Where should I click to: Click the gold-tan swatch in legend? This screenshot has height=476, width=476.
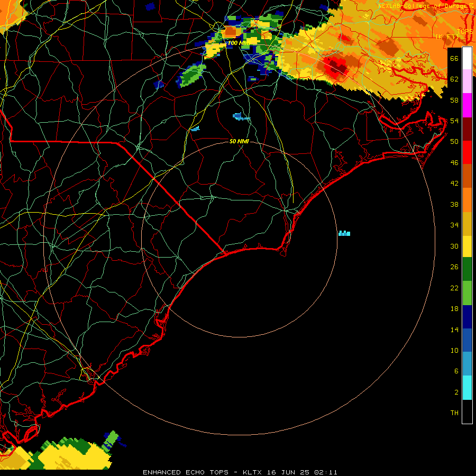tap(467, 224)
